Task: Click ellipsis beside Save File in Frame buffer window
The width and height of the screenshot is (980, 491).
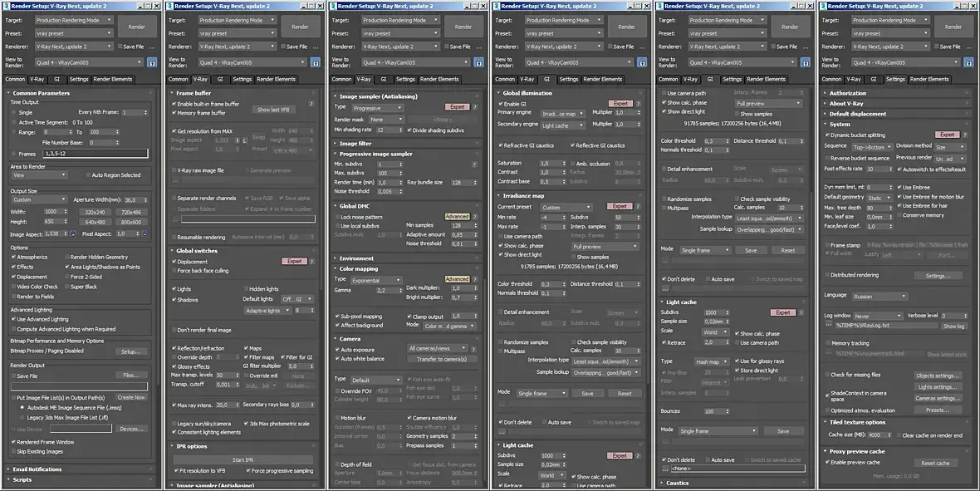Action: click(x=316, y=47)
